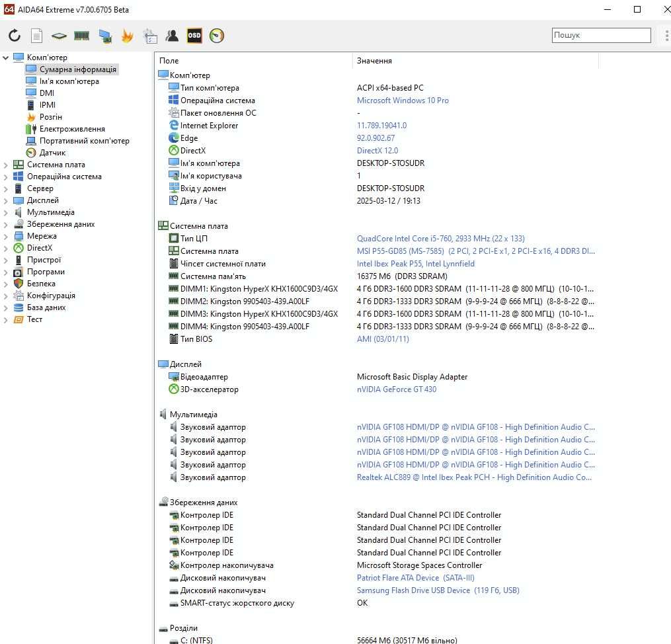Click the toolbar overflow menu dots
The width and height of the screenshot is (671, 644).
click(667, 36)
